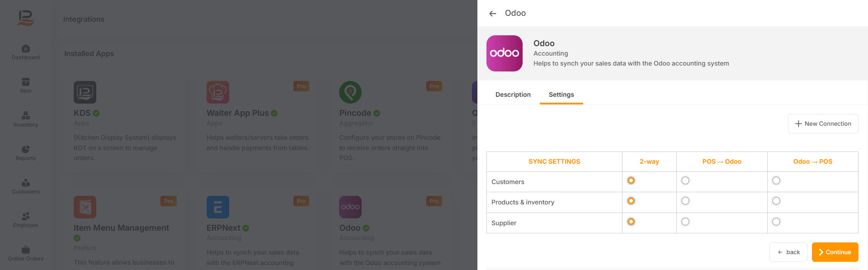Select the Settings tab

[x=561, y=95]
